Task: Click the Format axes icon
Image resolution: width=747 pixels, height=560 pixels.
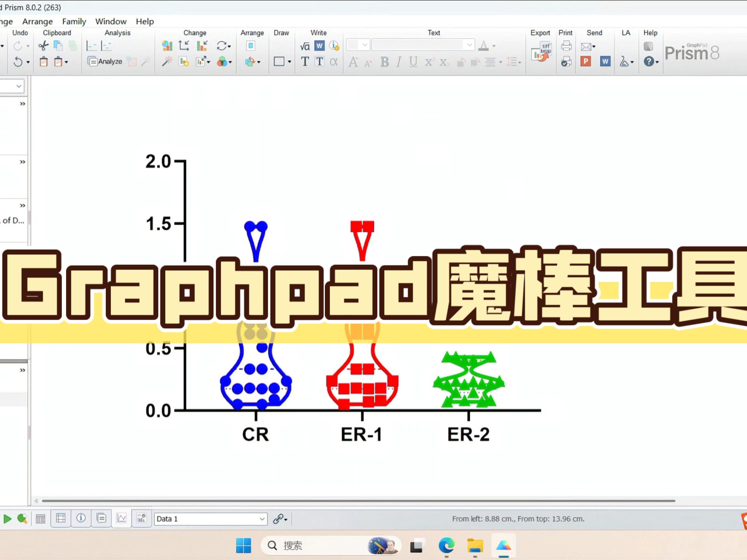Action: [184, 46]
